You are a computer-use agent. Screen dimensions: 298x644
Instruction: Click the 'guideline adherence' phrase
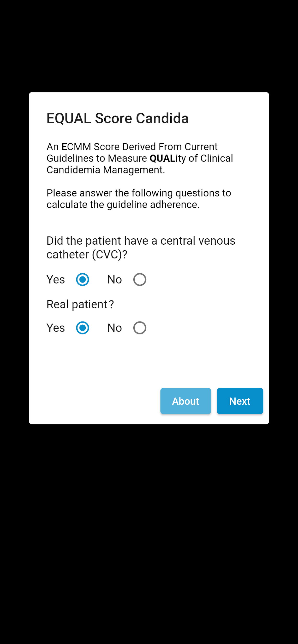click(153, 205)
